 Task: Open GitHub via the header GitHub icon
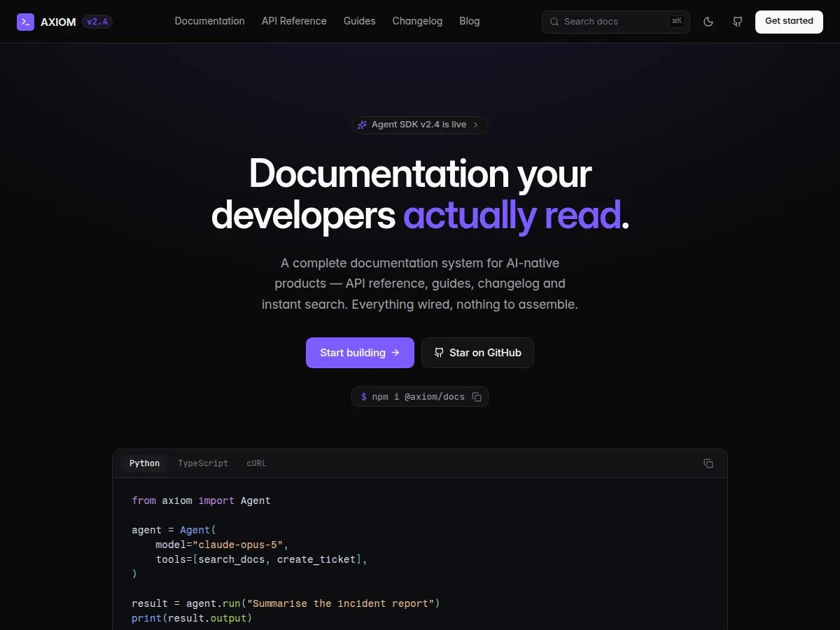pyautogui.click(x=737, y=22)
